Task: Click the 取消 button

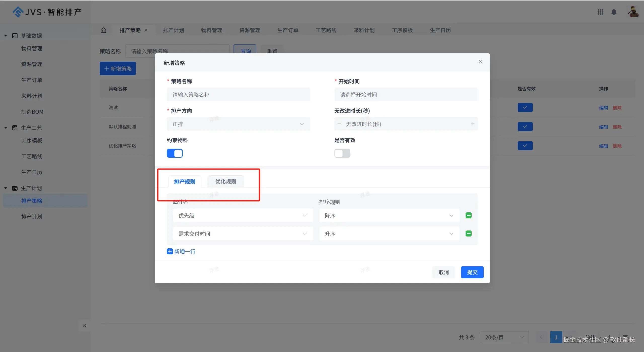Action: pos(443,272)
